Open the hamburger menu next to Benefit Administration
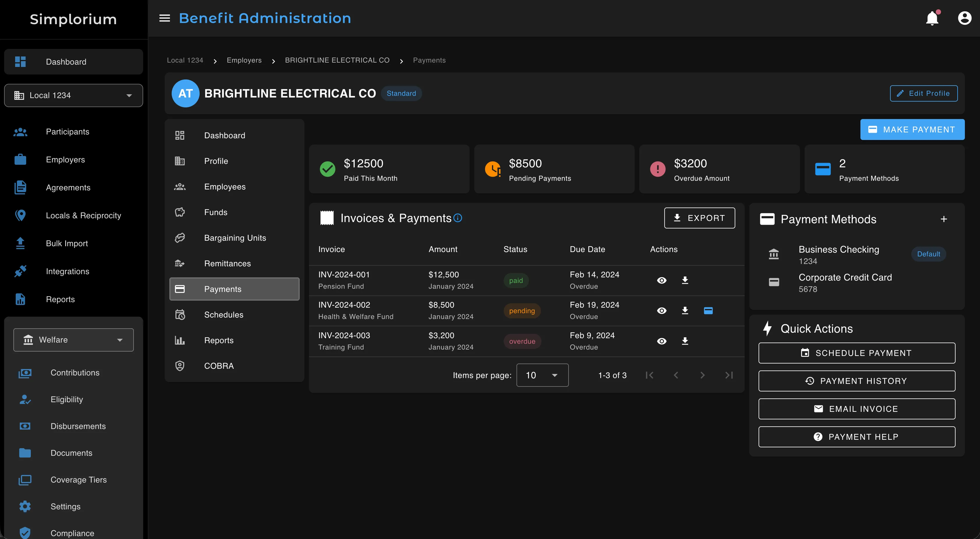Screen dimensions: 980x539 pos(164,18)
